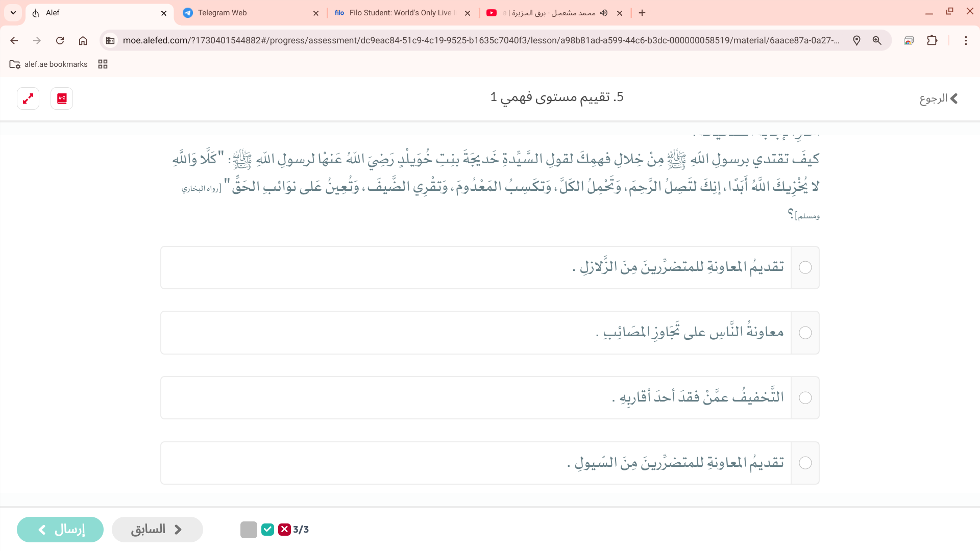Screen dimensions: 980x551
Task: Open the alef.ae bookmarks folder
Action: pos(48,64)
